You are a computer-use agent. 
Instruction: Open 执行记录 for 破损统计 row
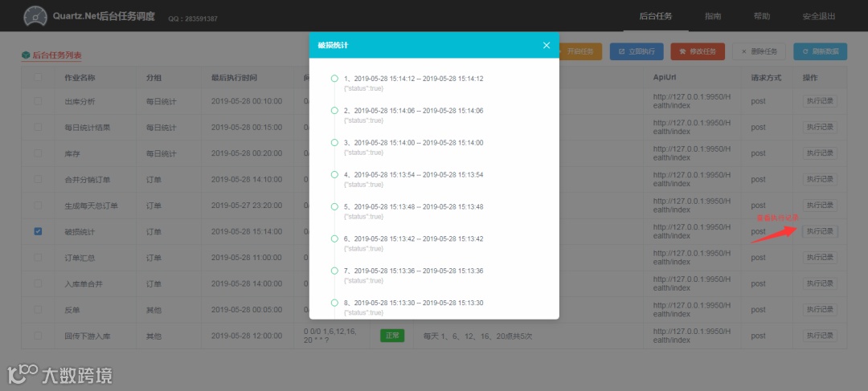820,231
